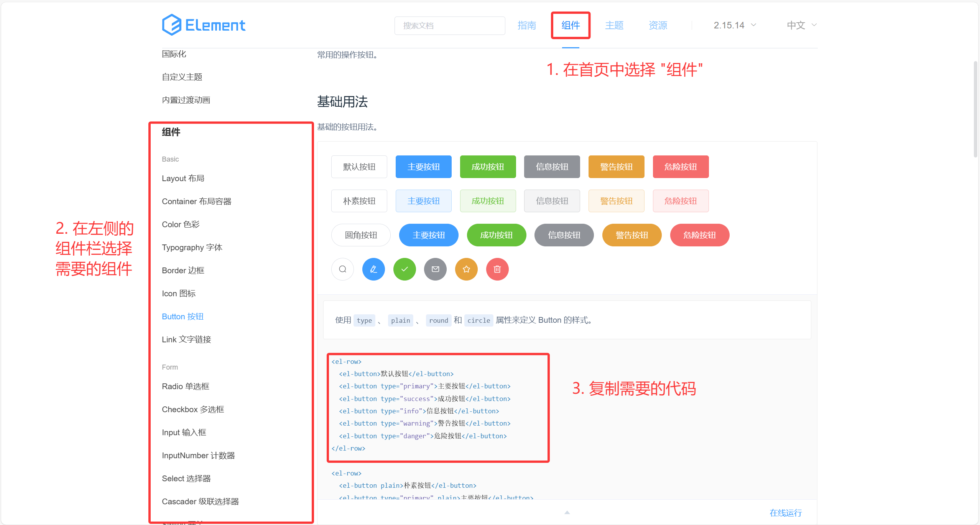Click the code line with type="danger"

[423, 436]
